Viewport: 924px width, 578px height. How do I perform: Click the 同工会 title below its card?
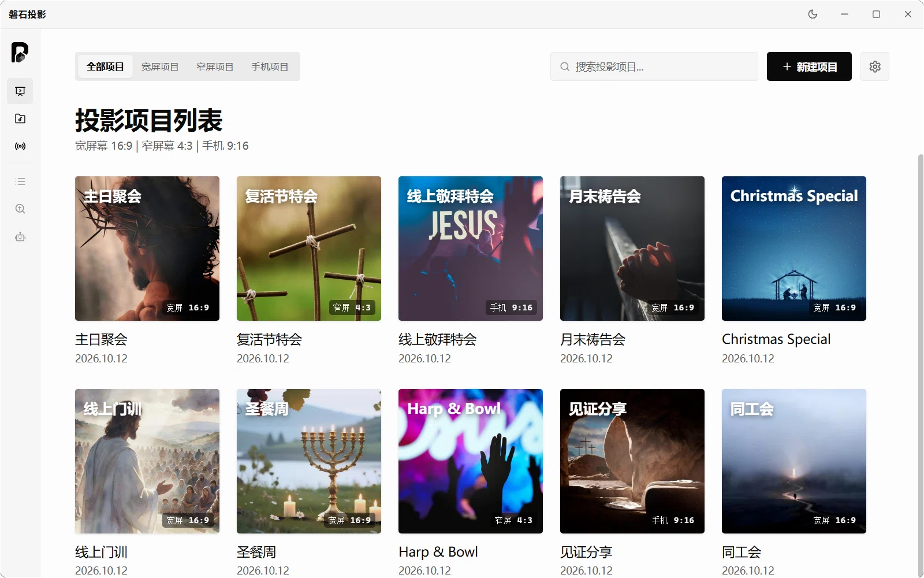coord(742,552)
